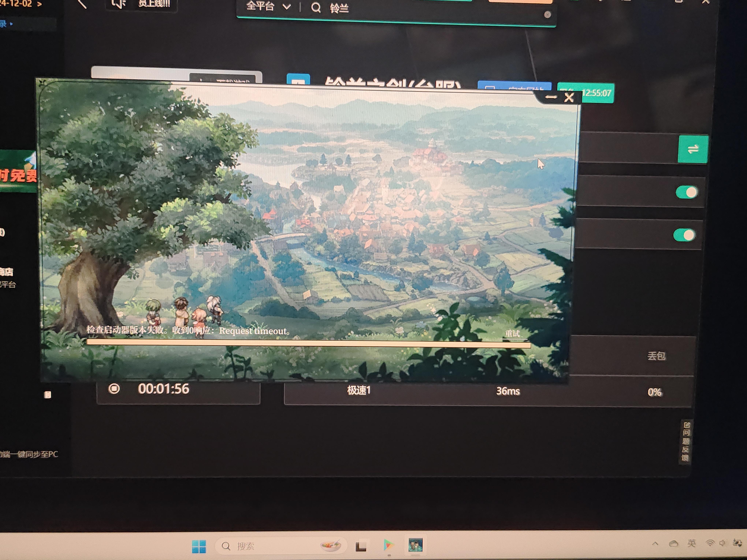Clear the search with the round grey button
This screenshot has height=560, width=747.
[x=547, y=14]
